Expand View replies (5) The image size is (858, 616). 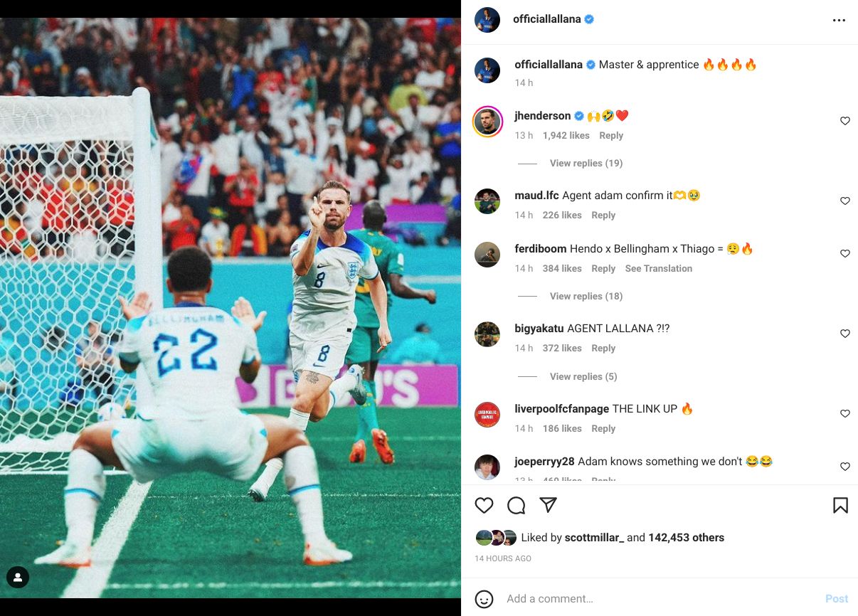tap(583, 376)
